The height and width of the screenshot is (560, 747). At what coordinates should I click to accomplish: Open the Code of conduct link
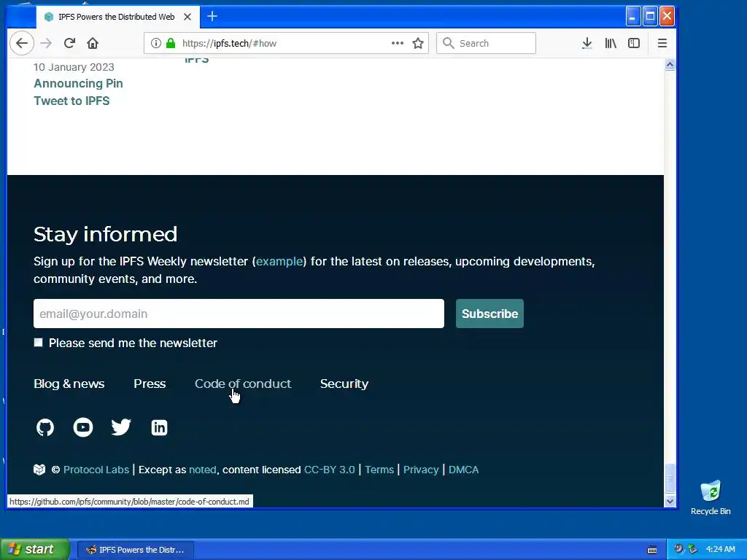[243, 384]
